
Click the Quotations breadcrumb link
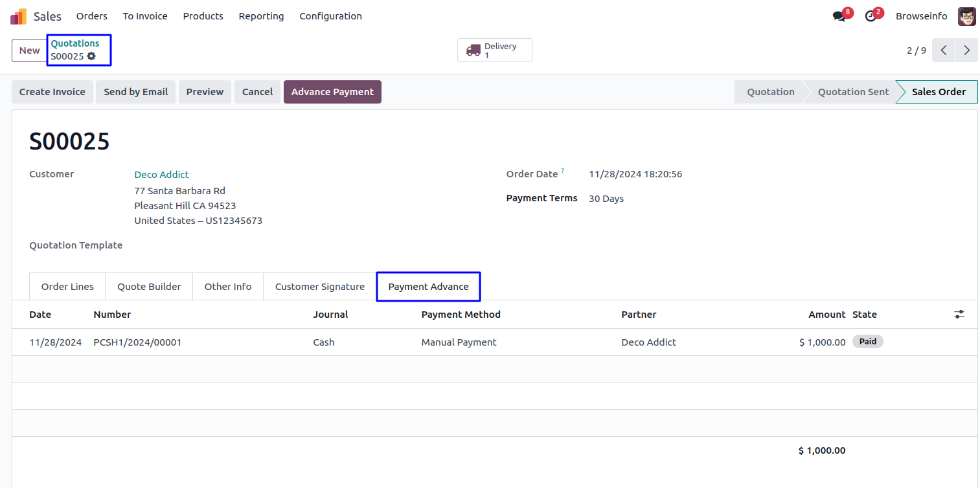75,43
